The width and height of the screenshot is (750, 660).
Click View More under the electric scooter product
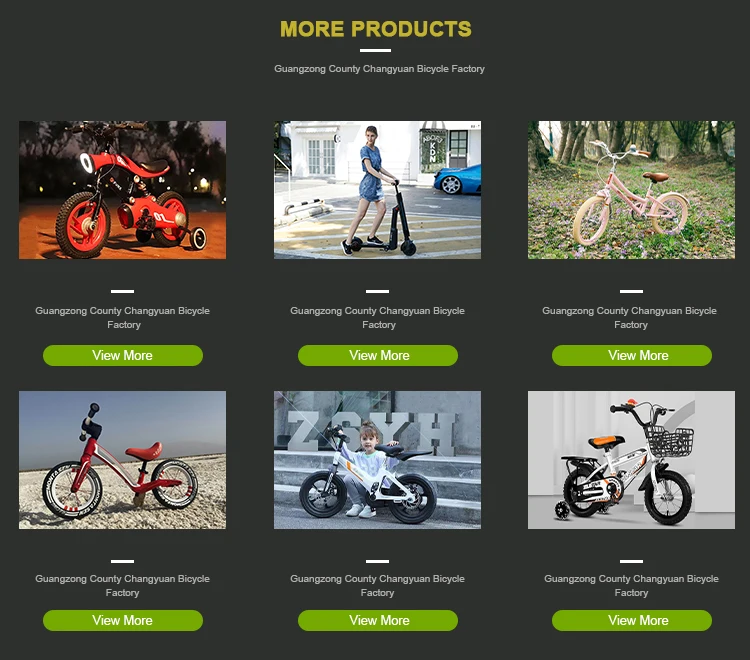click(x=378, y=355)
